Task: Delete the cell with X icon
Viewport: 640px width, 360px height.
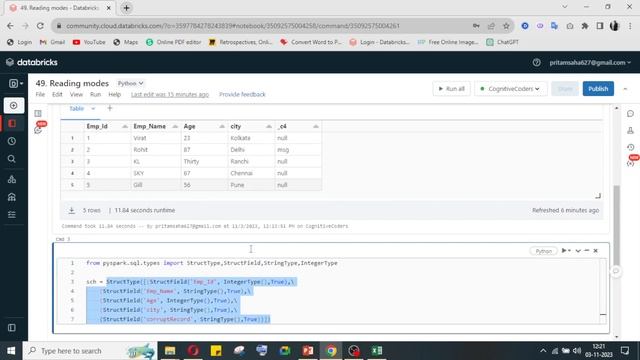Action: pyautogui.click(x=596, y=251)
